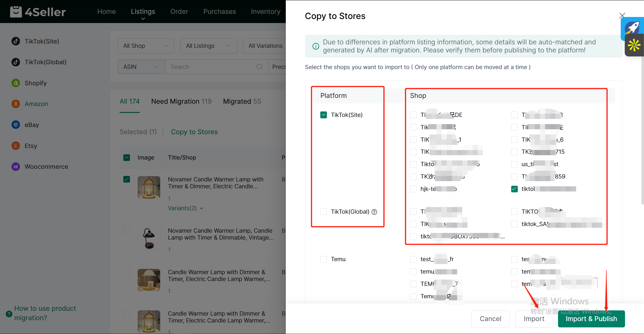Screen dimensions: 644x334
Task: Check the TikTok(Global) platform checkbox
Action: 323,212
